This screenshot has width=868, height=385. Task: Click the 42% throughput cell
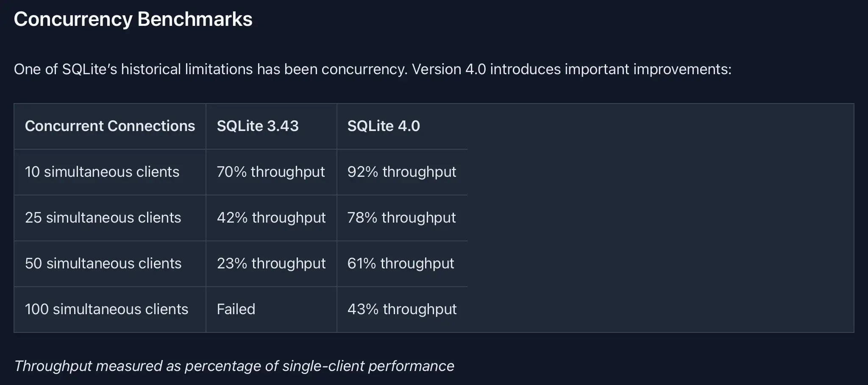pyautogui.click(x=271, y=218)
